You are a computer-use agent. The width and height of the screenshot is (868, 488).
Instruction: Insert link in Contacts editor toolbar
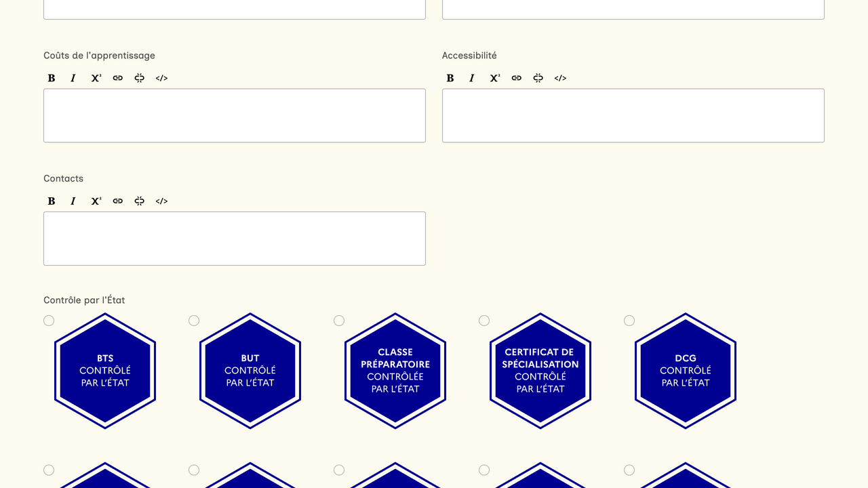tap(118, 201)
